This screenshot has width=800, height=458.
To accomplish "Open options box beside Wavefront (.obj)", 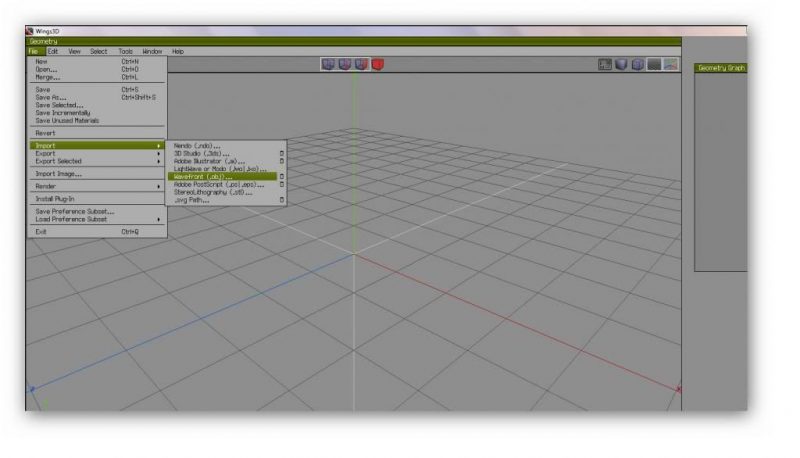I will pos(282,177).
